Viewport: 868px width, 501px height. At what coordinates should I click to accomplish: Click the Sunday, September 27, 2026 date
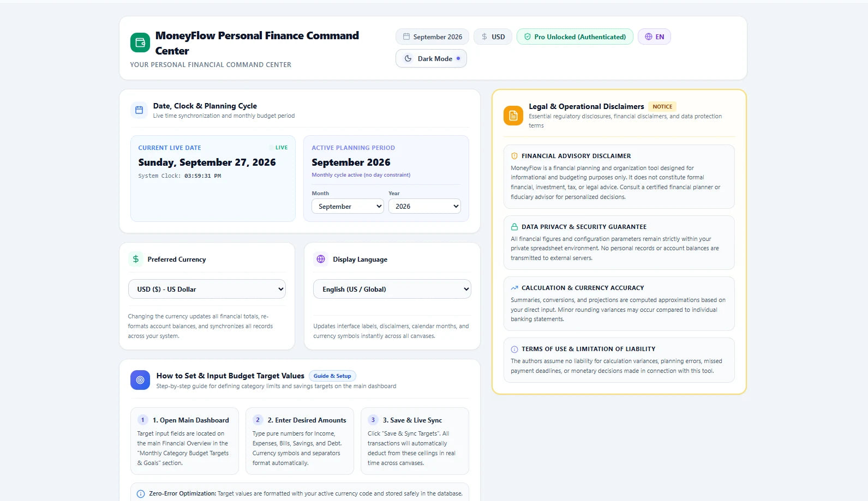207,162
